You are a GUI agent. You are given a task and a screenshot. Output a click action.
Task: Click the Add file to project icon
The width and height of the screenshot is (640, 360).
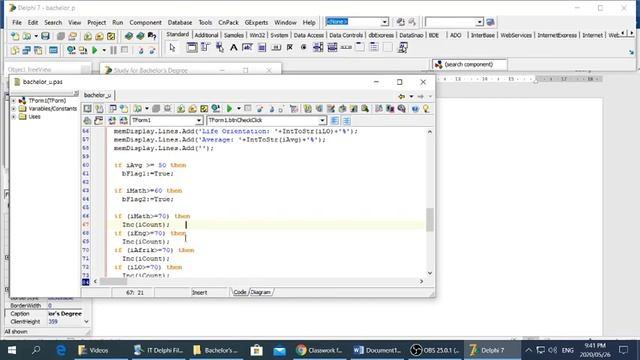(88, 36)
